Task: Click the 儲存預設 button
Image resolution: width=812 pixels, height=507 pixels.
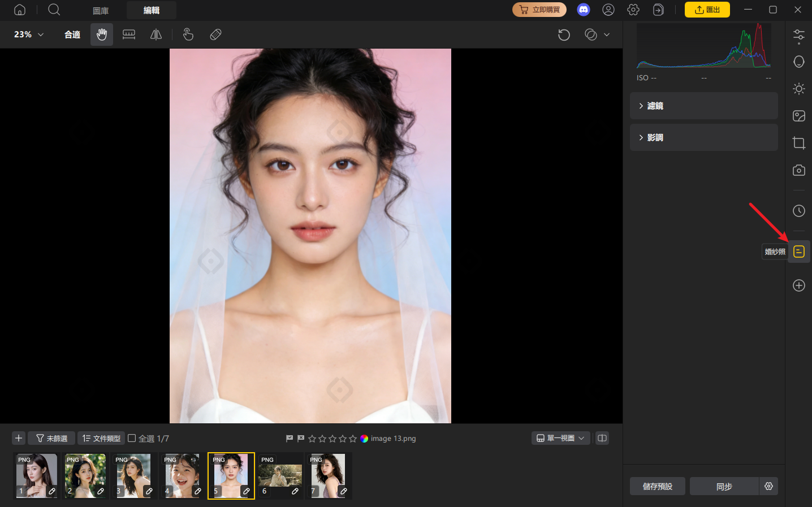Action: pyautogui.click(x=658, y=486)
